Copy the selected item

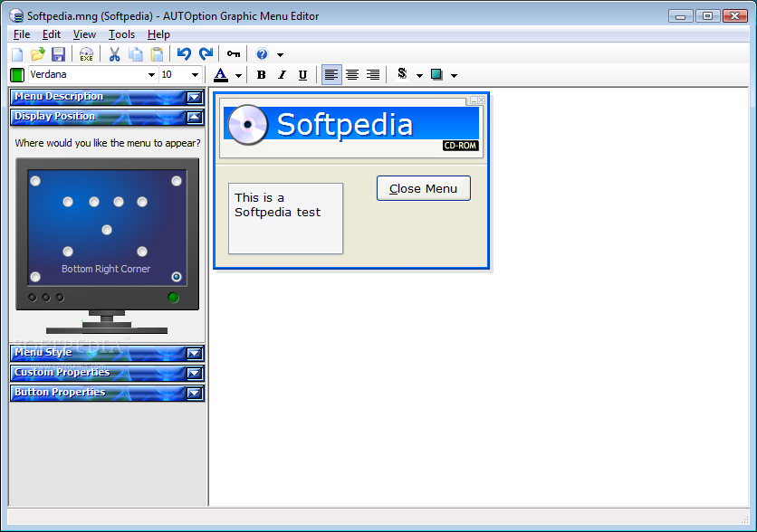point(136,54)
